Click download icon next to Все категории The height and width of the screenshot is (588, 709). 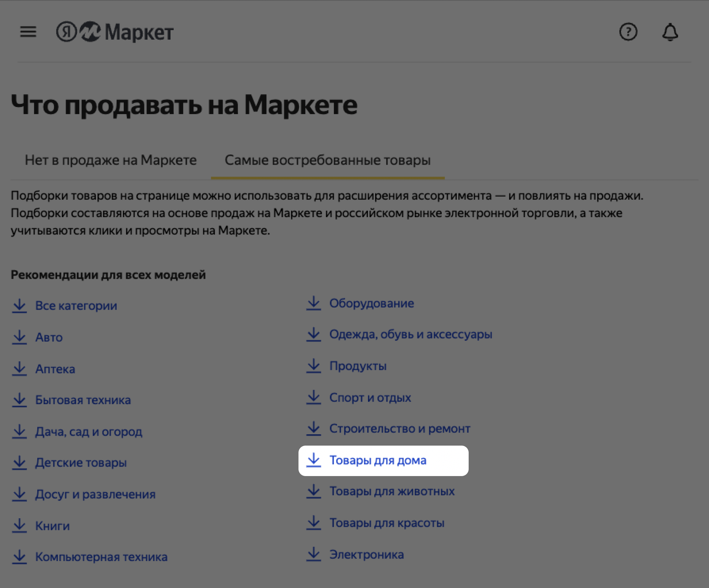tap(19, 306)
